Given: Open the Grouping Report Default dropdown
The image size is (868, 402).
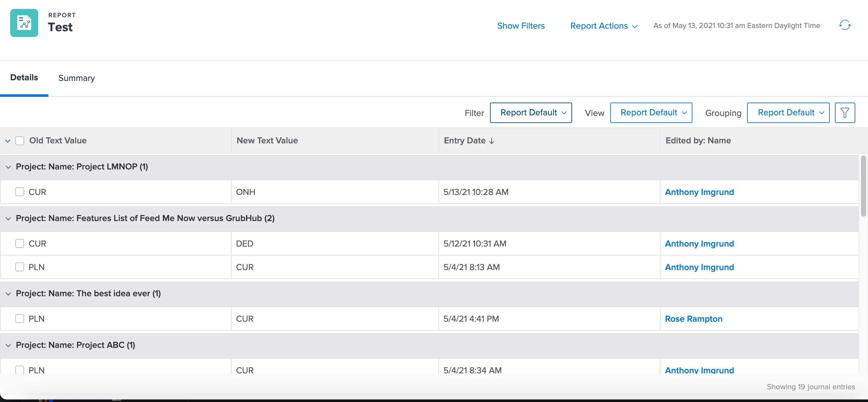Looking at the screenshot, I should coord(788,113).
